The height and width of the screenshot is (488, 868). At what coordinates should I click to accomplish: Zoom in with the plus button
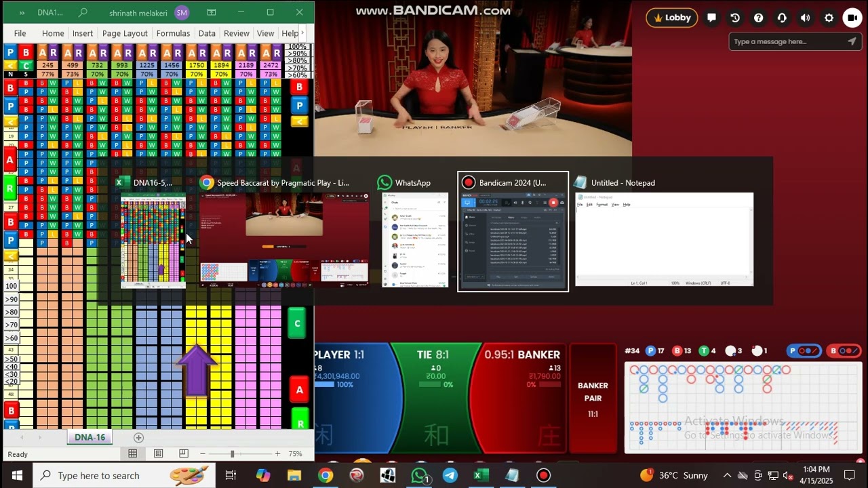pyautogui.click(x=277, y=453)
